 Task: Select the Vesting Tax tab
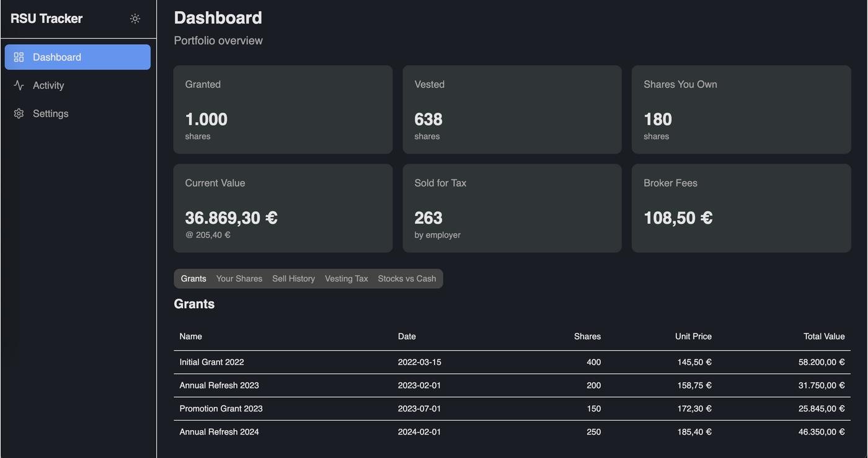pos(346,279)
